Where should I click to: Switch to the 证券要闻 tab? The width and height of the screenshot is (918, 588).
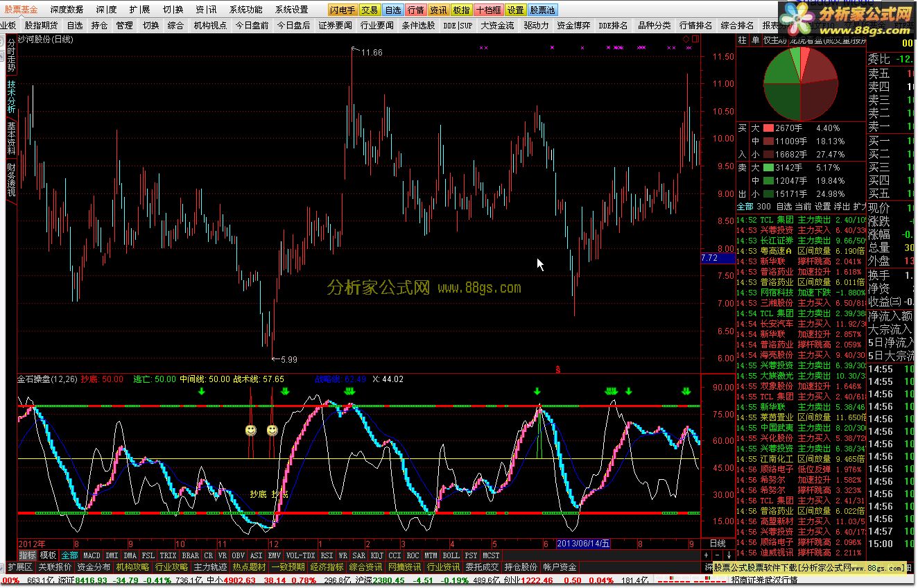335,25
